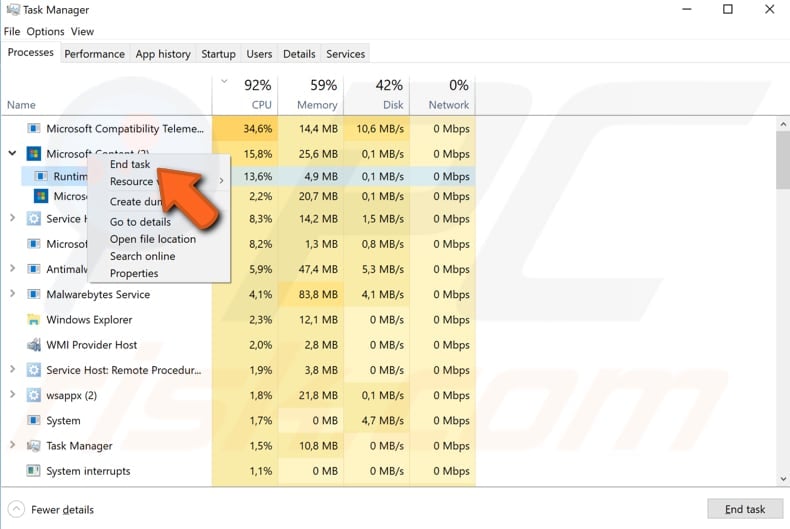Viewport: 790px width, 529px height.
Task: Click the Task Manager title bar icon
Action: tap(13, 10)
